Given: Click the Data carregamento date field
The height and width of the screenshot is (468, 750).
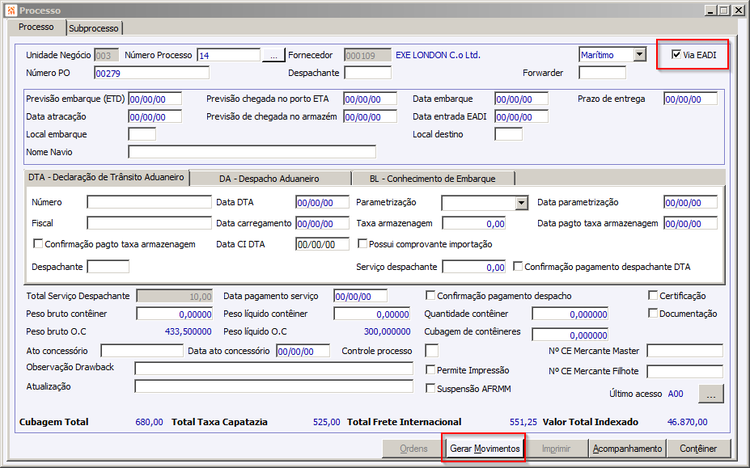Looking at the screenshot, I should coord(322,223).
